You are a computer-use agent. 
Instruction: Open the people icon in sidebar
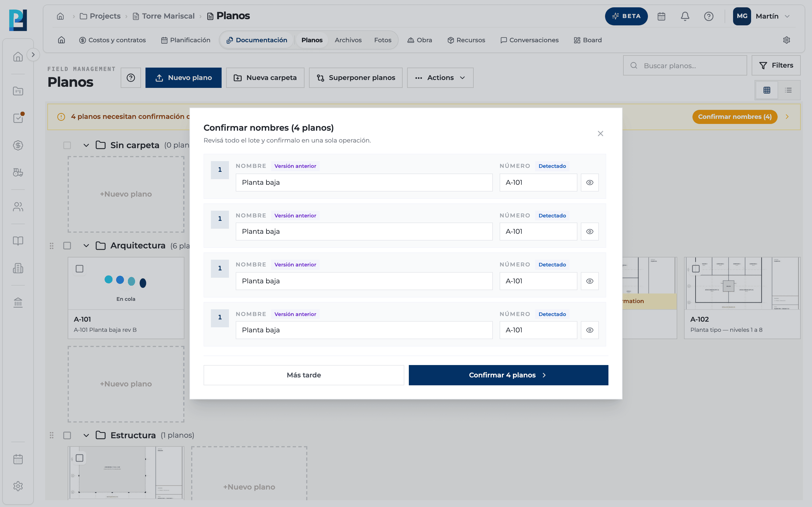18,206
